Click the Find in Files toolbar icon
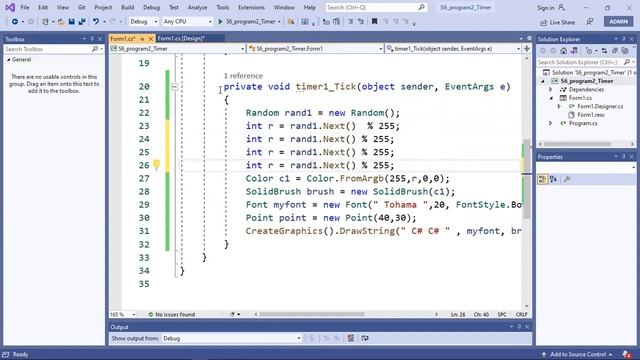The width and height of the screenshot is (640, 360). pos(291,22)
